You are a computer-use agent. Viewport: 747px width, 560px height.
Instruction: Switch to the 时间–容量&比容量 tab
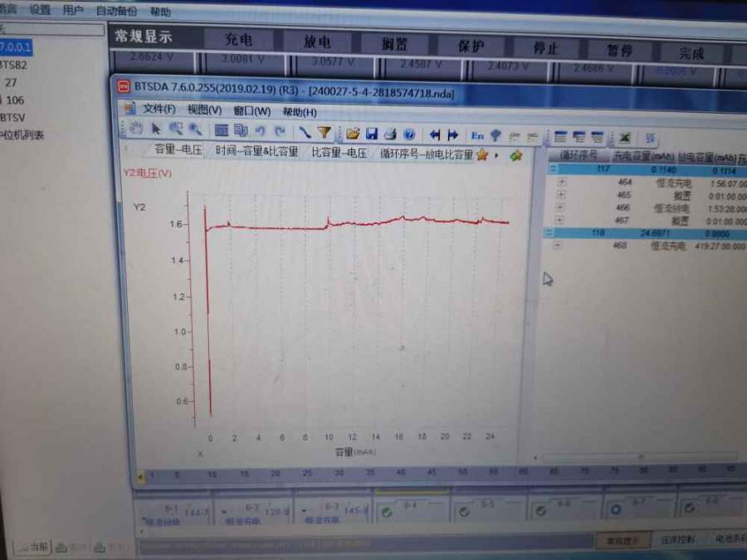256,151
